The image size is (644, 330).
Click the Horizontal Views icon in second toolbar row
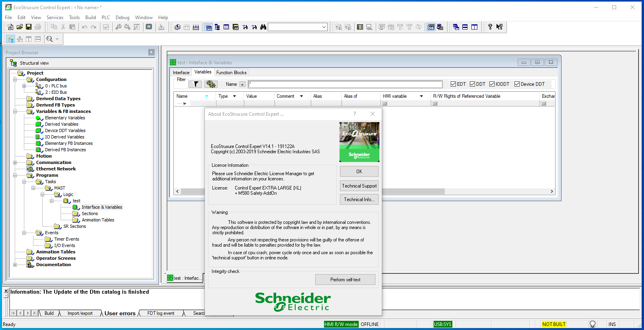coord(38,39)
